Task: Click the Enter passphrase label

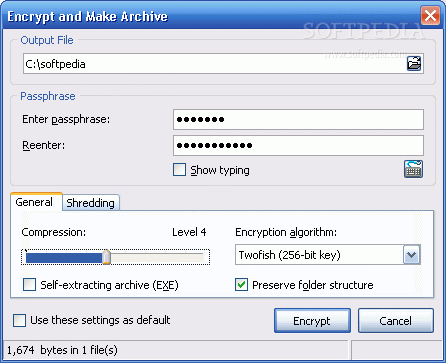Action: (66, 119)
